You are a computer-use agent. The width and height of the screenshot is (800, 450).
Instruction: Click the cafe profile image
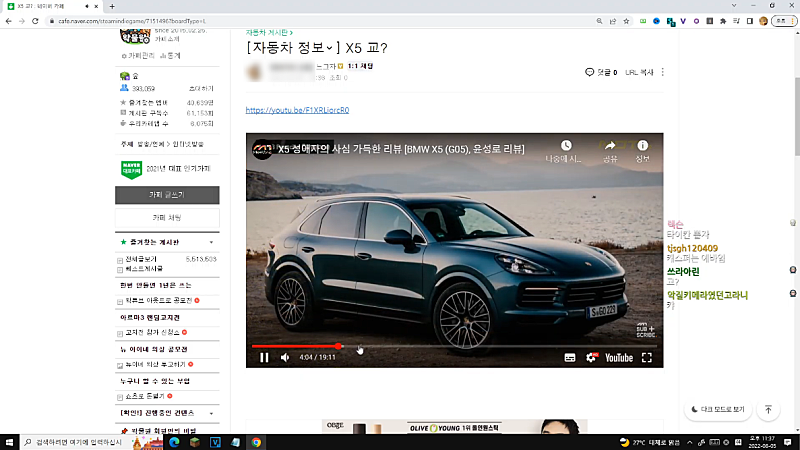[x=135, y=36]
